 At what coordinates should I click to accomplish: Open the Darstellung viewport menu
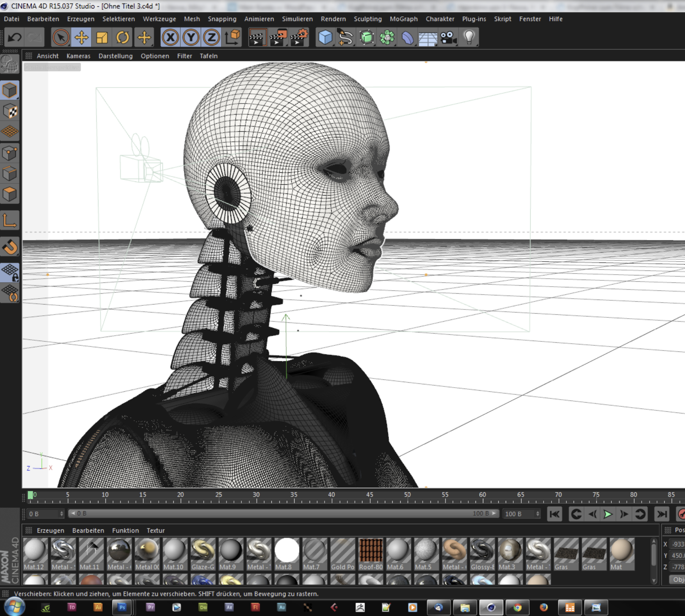(116, 56)
